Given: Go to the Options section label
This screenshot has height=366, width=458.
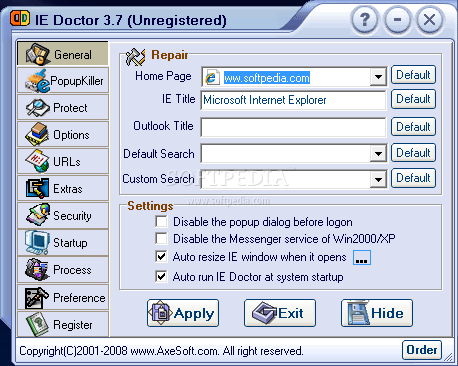Looking at the screenshot, I should coord(71,135).
